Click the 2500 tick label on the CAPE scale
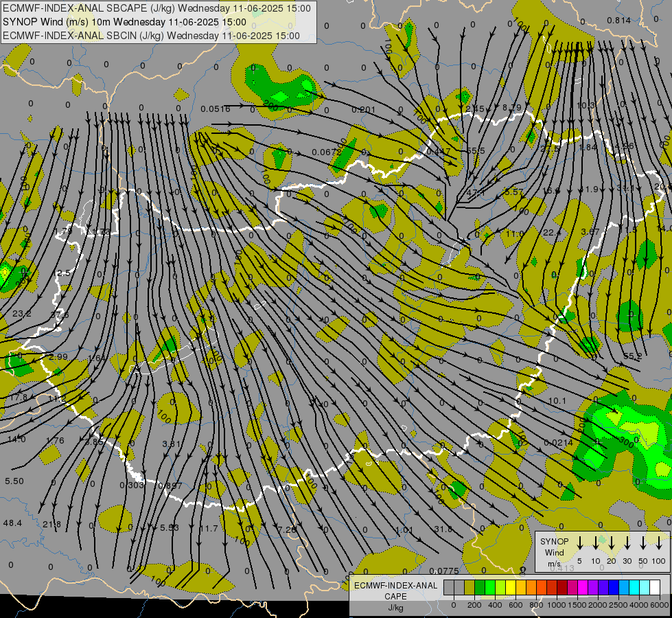 click(x=618, y=605)
